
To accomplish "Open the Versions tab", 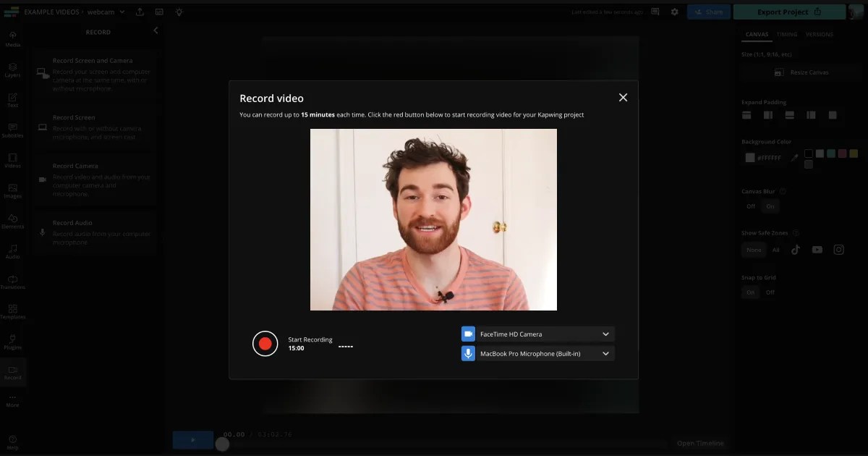I will (820, 34).
